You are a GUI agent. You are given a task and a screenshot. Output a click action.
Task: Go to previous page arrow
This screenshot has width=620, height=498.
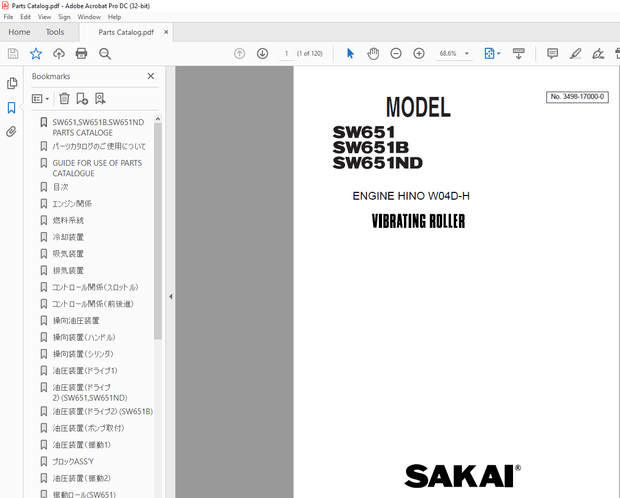tap(239, 53)
